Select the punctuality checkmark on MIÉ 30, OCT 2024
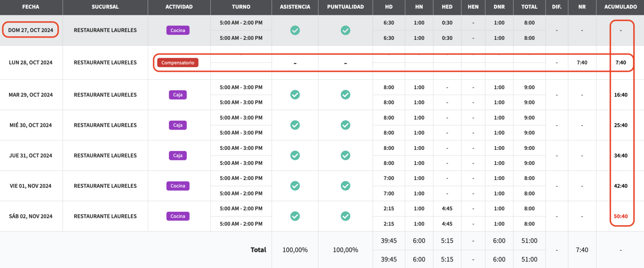The image size is (644, 268). pos(345,125)
